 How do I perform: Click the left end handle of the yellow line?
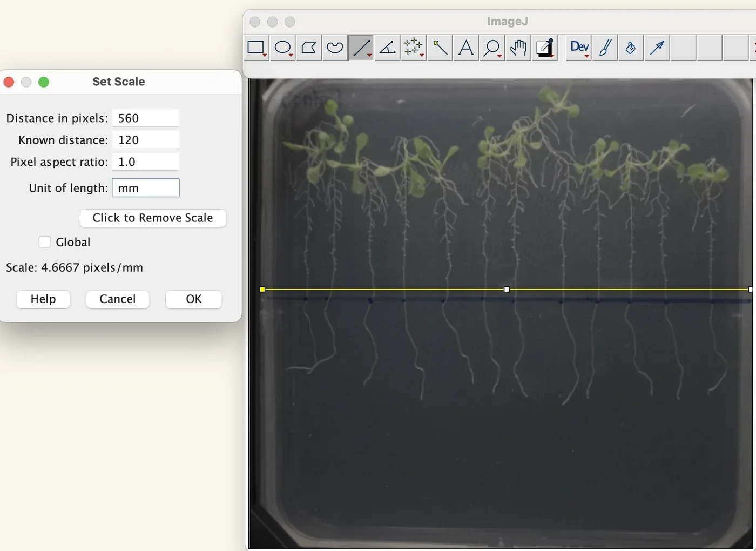(262, 290)
